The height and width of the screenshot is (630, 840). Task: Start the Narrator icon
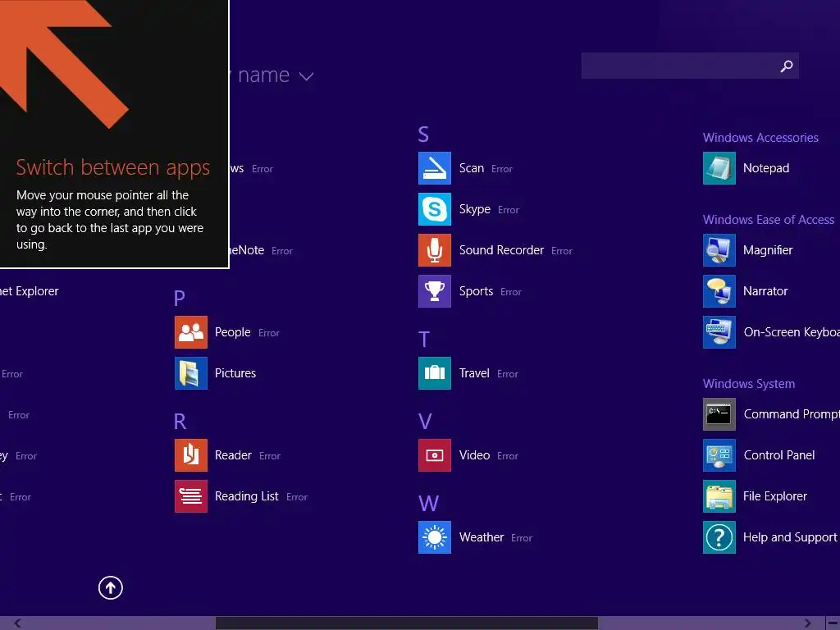click(719, 291)
